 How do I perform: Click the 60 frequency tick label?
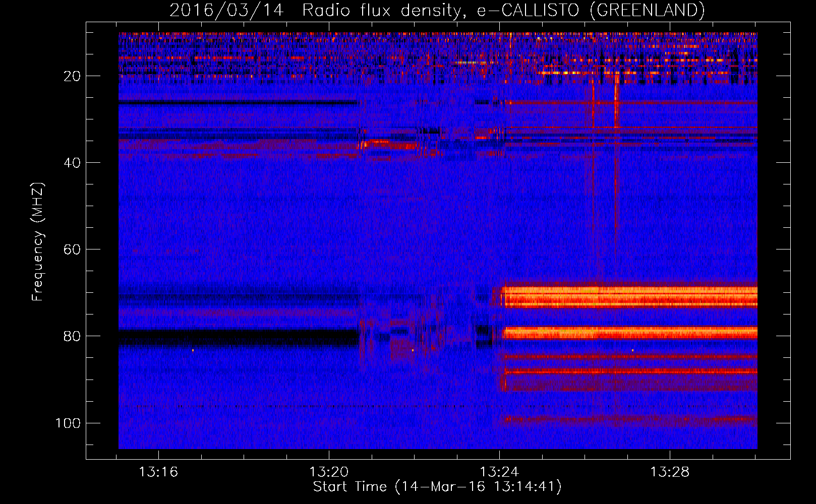tap(73, 249)
